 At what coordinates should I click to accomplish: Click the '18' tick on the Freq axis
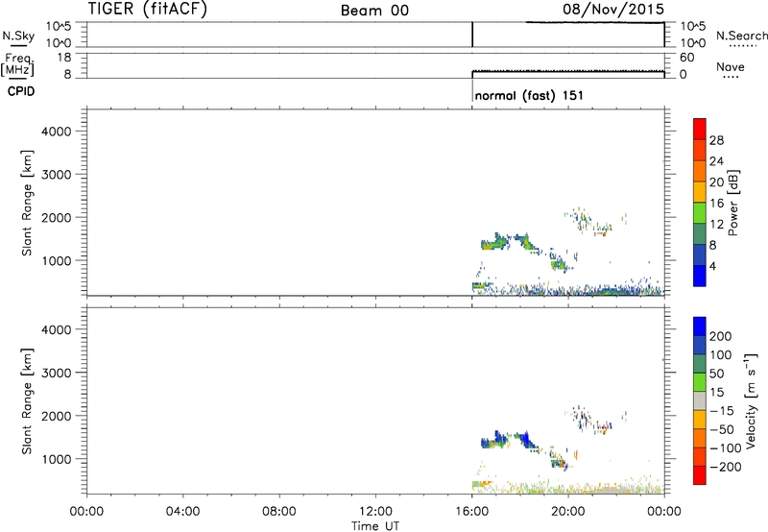point(64,58)
